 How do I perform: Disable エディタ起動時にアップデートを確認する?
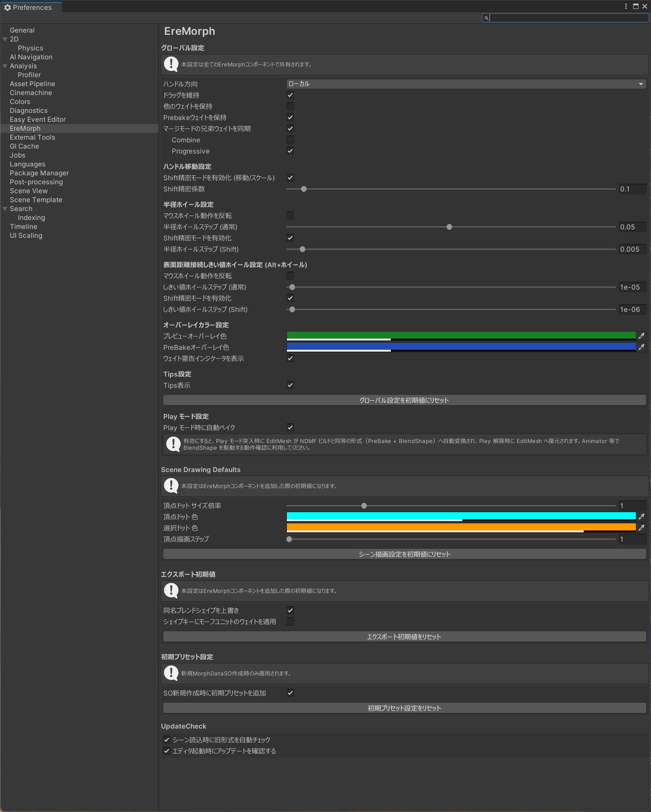click(x=166, y=751)
